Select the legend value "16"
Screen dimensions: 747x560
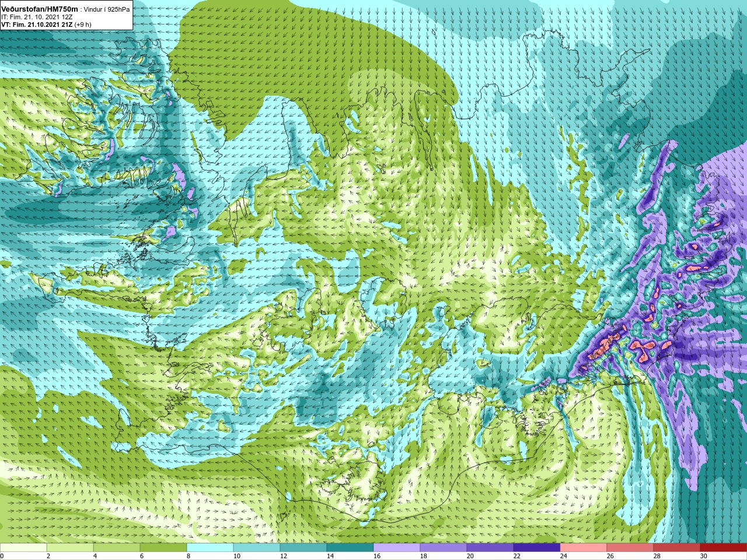pos(376,556)
